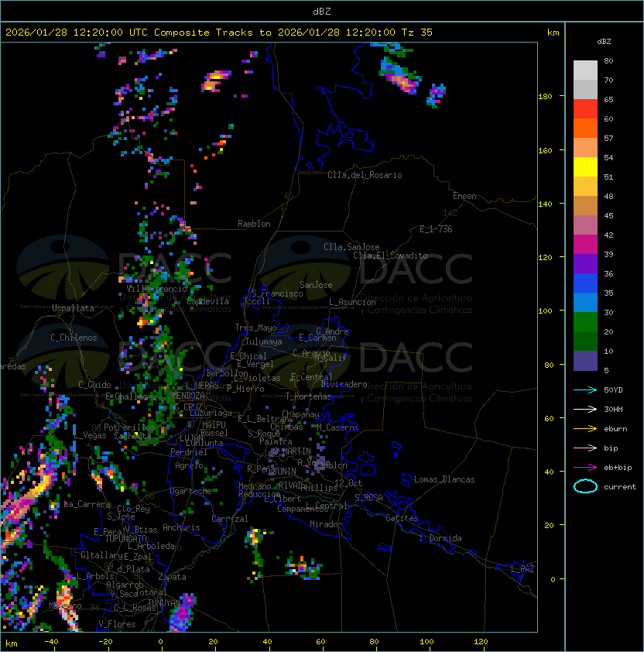Click the 'Anchoris' map label

pos(181,527)
